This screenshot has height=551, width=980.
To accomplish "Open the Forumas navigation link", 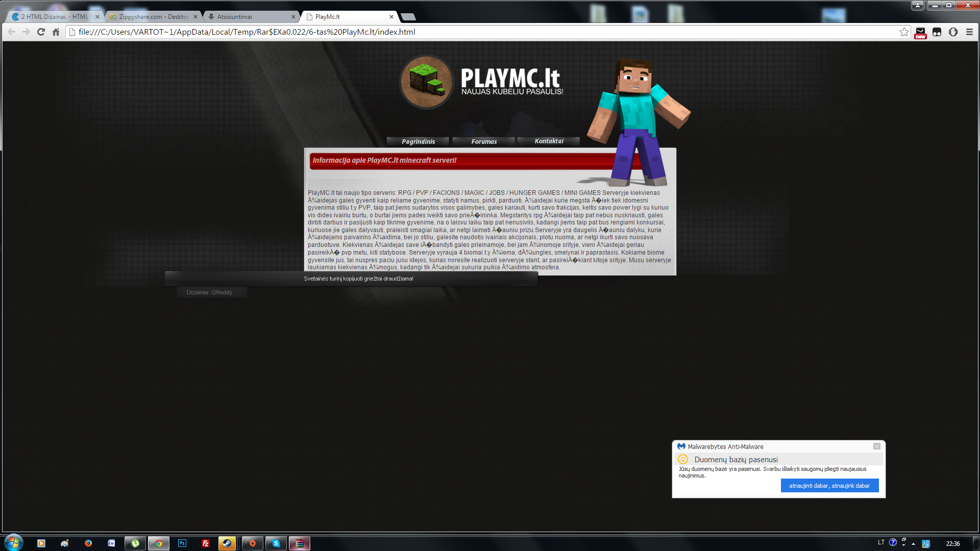I will pyautogui.click(x=484, y=141).
